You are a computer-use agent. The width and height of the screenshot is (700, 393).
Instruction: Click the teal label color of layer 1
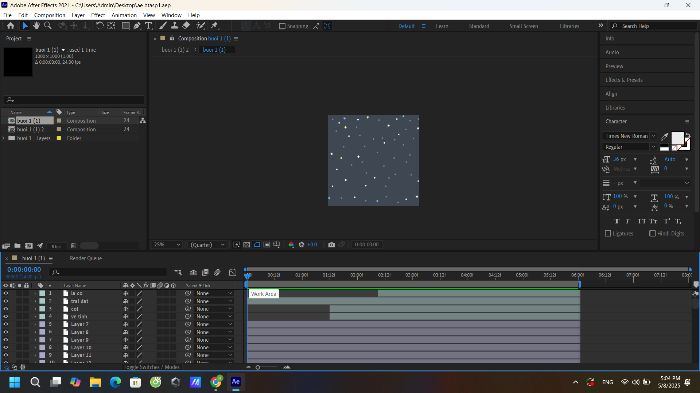42,293
